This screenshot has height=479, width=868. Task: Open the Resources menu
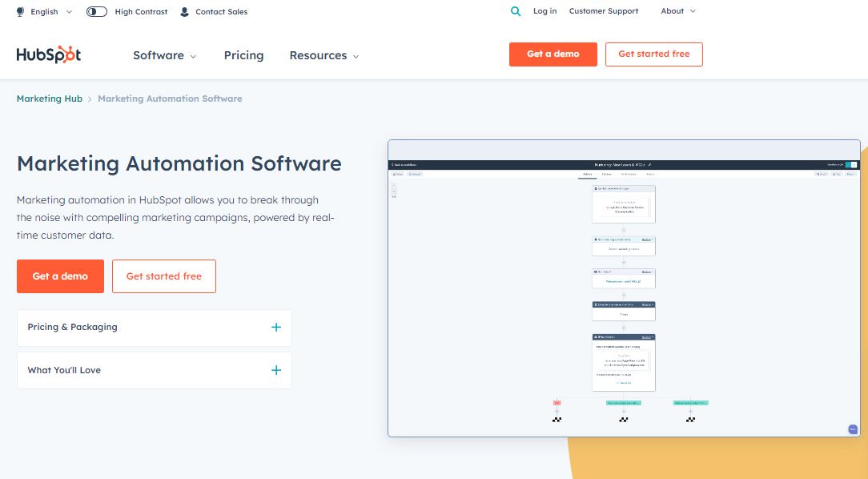pos(324,55)
